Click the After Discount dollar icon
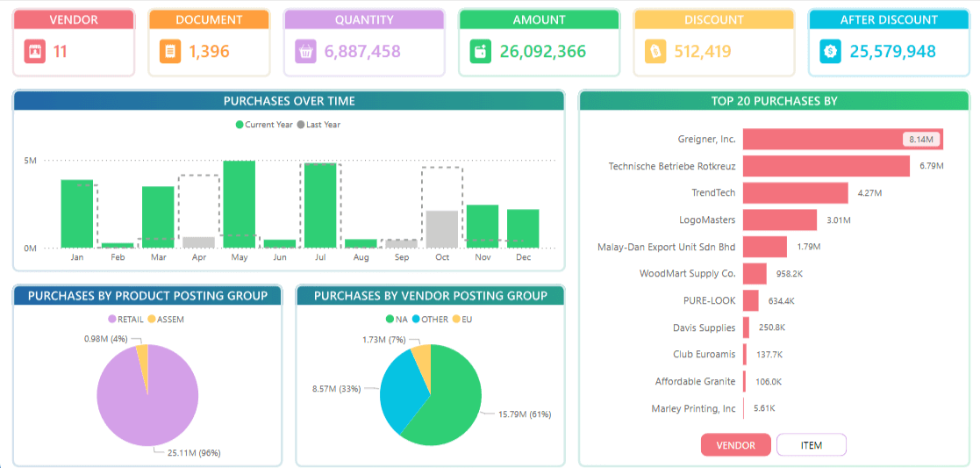The height and width of the screenshot is (468, 980). pos(830,51)
